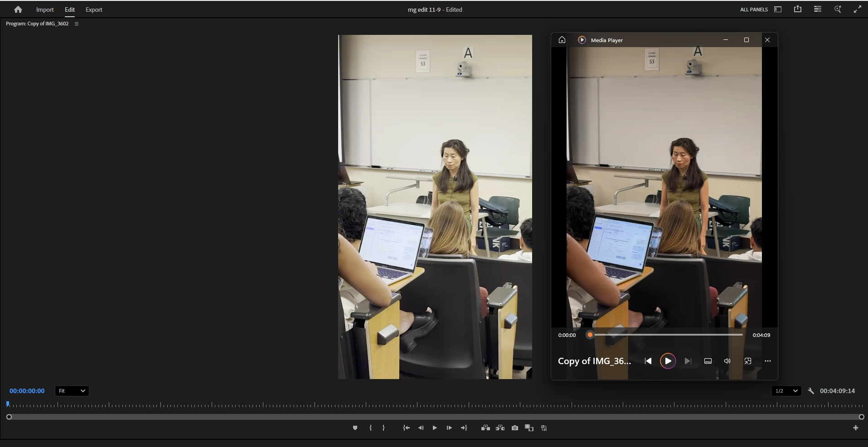Click the Program monitor video preview

(x=435, y=207)
